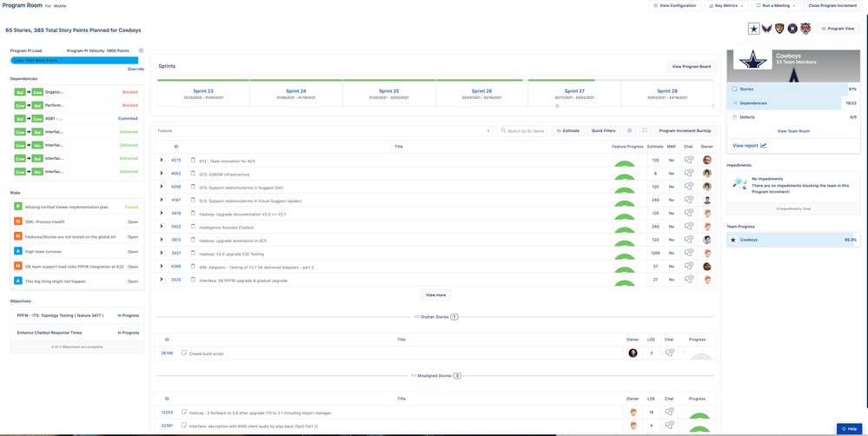Open chat for feature 4273
This screenshot has width=868, height=436.
689,160
